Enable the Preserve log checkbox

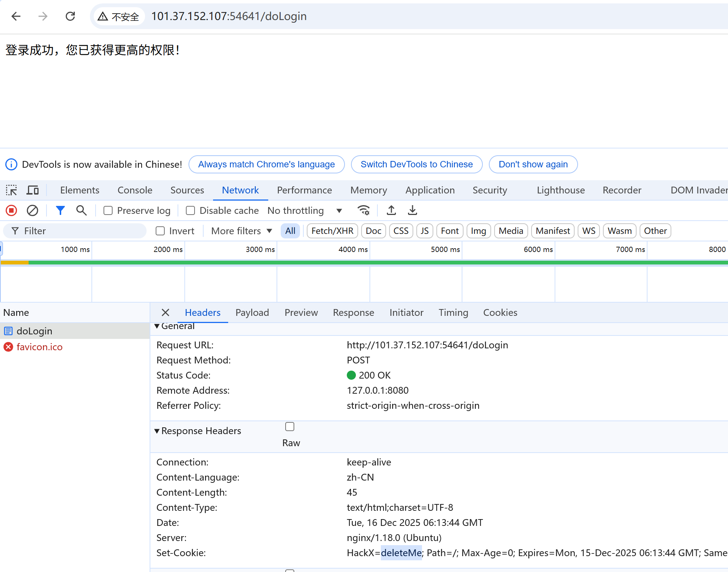[108, 210]
